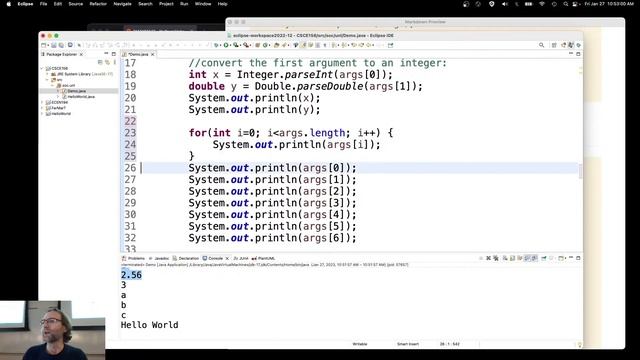Select Demo.java in Package Explorer
The height and width of the screenshot is (360, 640).
pyautogui.click(x=77, y=91)
